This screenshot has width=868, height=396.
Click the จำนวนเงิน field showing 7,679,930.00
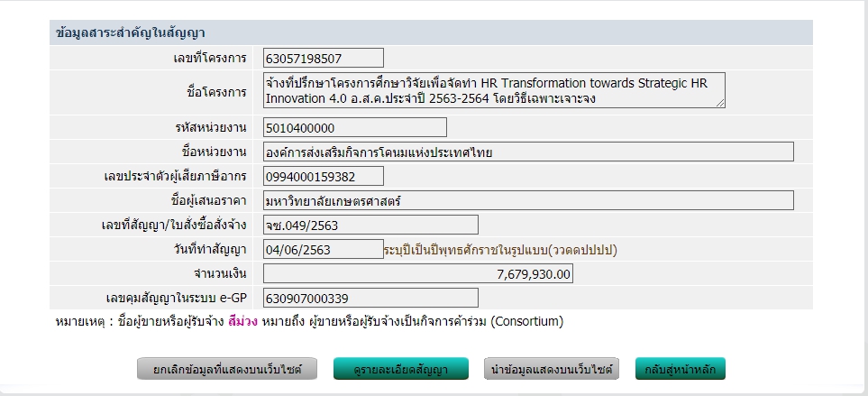pyautogui.click(x=418, y=273)
